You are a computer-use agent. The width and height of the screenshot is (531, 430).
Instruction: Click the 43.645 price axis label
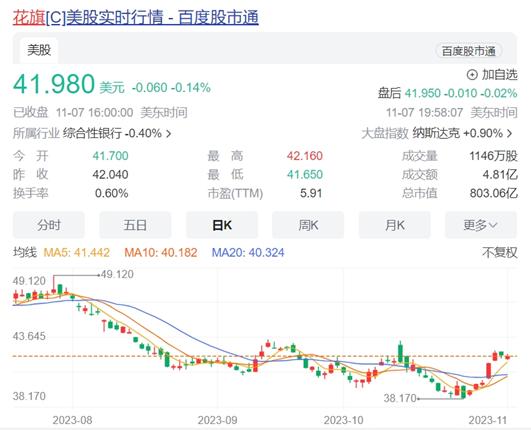[29, 336]
